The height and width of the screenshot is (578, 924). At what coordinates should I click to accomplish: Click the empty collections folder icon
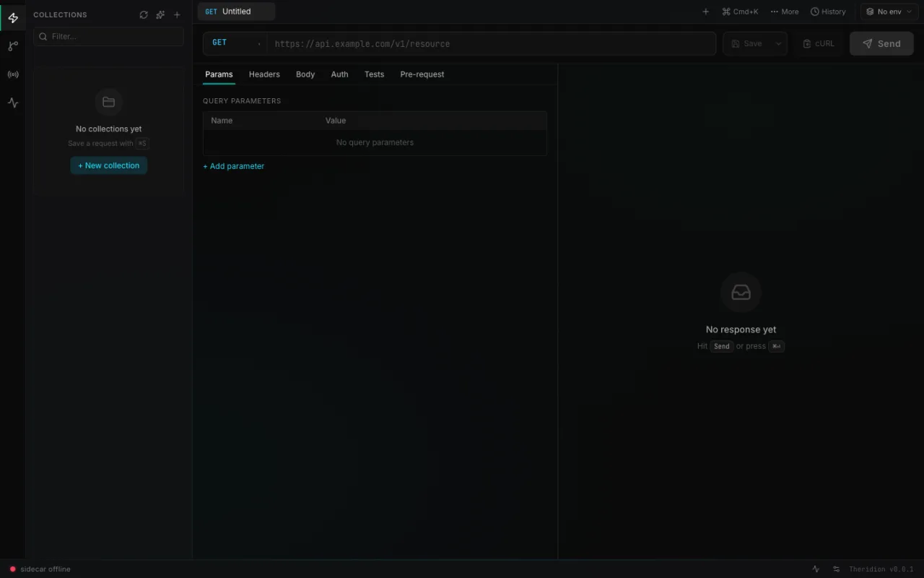click(109, 102)
